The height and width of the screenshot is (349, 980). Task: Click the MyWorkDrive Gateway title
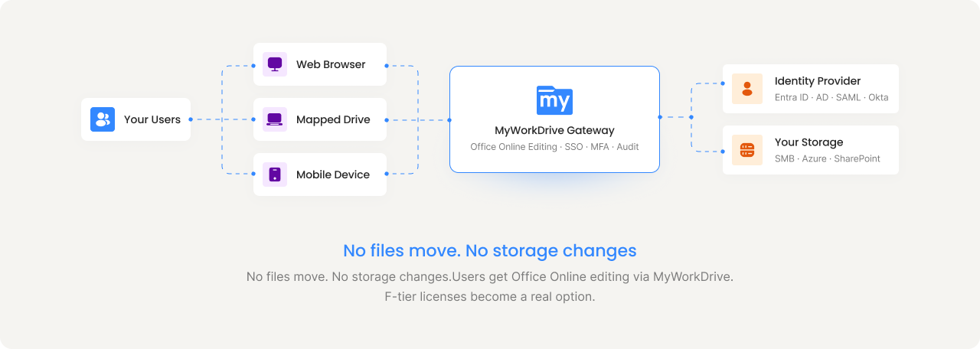pos(554,130)
